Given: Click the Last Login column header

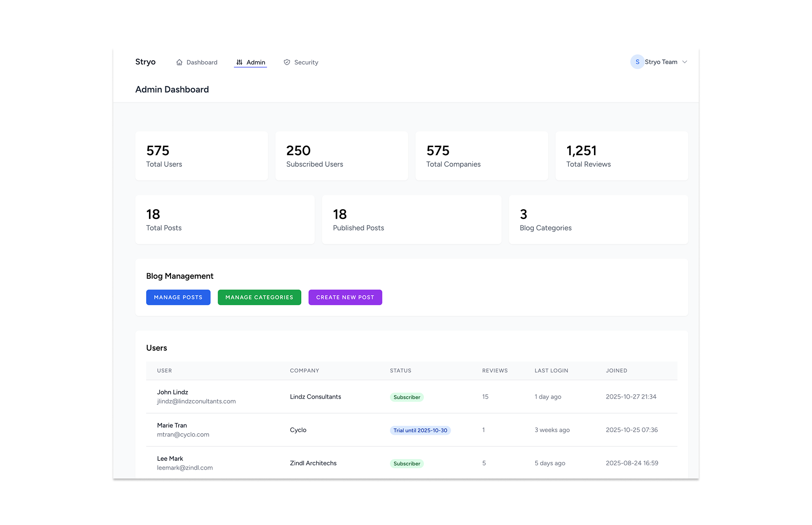Looking at the screenshot, I should 551,371.
